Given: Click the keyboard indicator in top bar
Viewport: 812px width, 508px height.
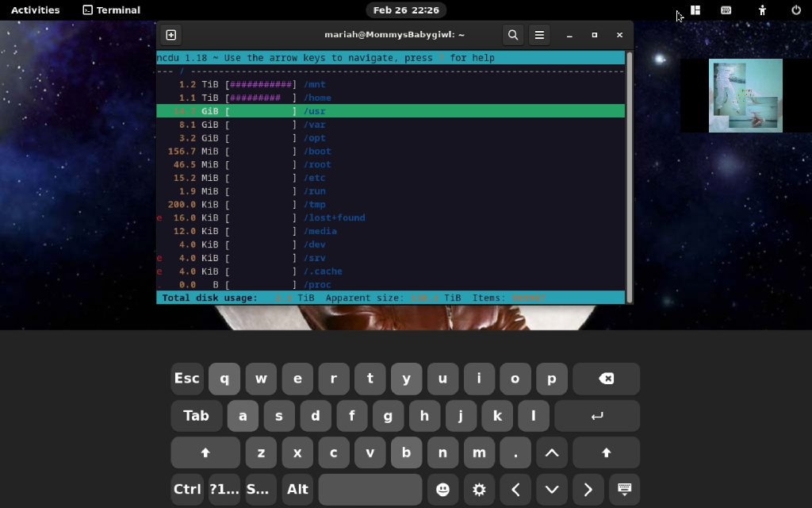Looking at the screenshot, I should (x=726, y=10).
